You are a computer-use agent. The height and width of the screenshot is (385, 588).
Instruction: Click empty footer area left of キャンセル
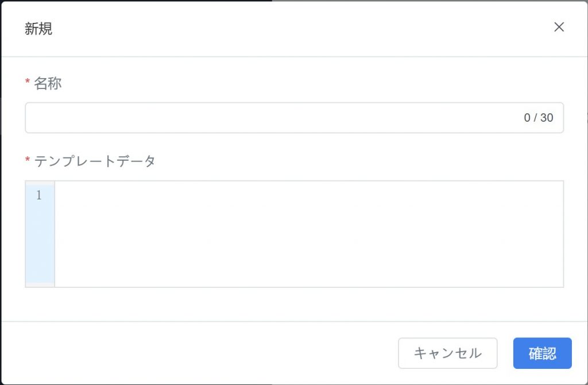click(201, 353)
